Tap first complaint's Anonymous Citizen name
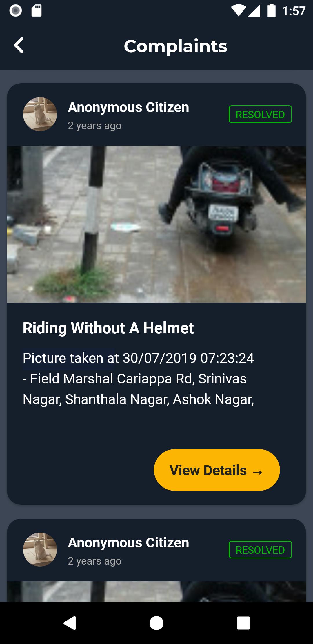This screenshot has height=644, width=313. (128, 107)
